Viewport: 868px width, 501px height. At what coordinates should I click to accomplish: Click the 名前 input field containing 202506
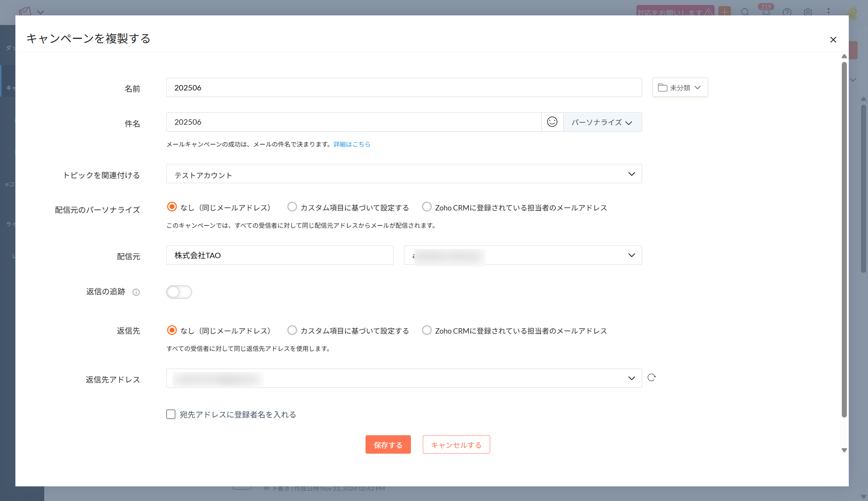(x=404, y=88)
